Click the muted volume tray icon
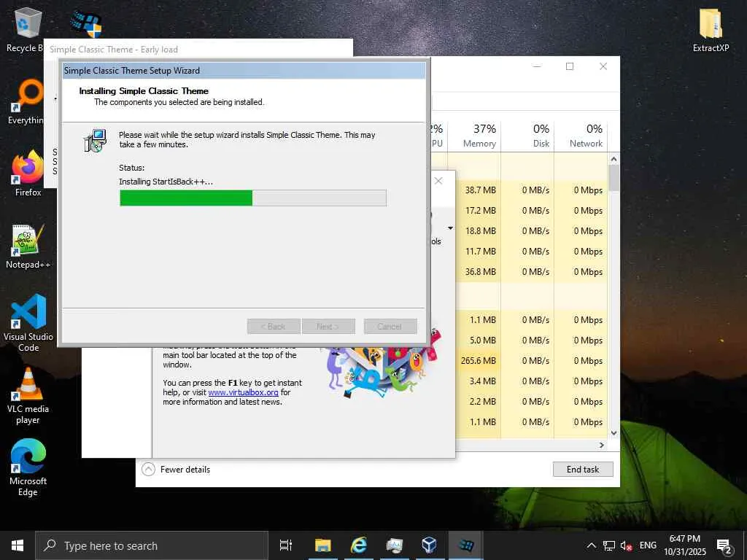The width and height of the screenshot is (747, 560). pyautogui.click(x=626, y=545)
